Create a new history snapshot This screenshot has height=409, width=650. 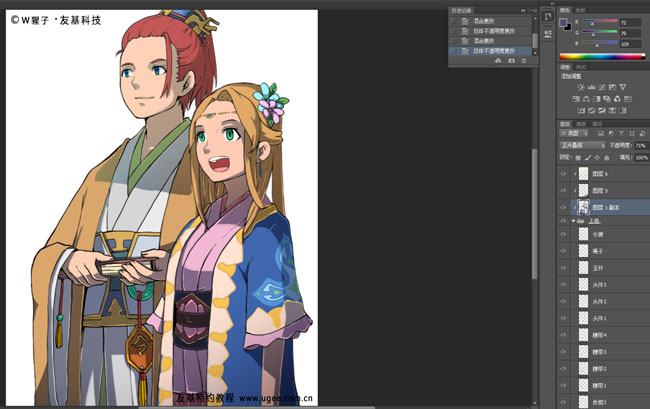point(512,61)
